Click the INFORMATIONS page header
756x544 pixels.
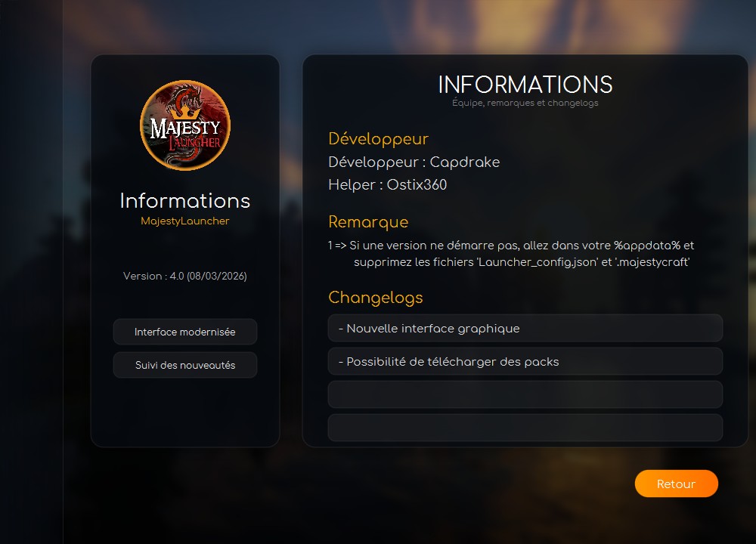525,85
